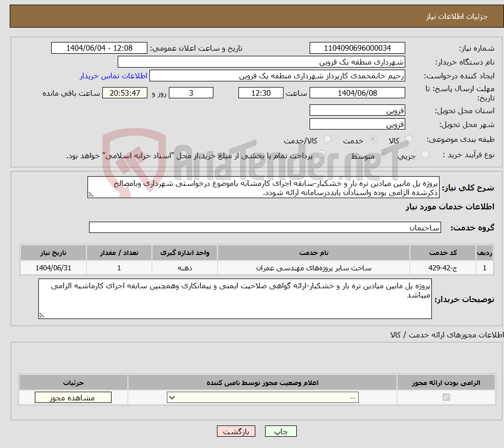Click the response time field 12:30
The image size is (504, 448).
[261, 93]
